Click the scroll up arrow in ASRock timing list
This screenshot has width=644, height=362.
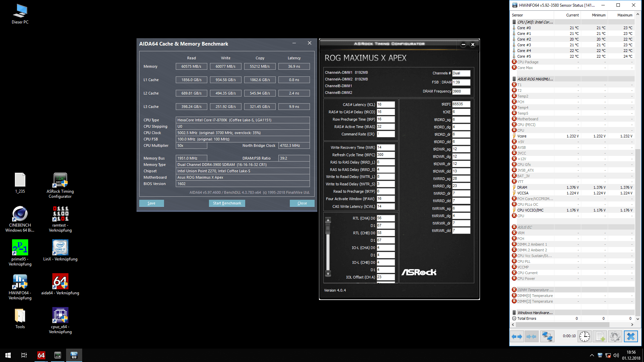pos(328,220)
